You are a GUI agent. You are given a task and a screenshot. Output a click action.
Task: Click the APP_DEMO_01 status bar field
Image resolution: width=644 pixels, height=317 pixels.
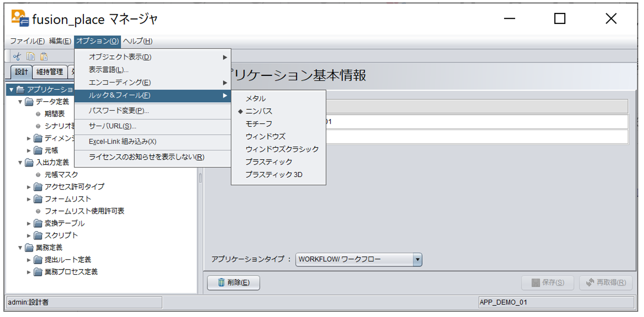[556, 303]
